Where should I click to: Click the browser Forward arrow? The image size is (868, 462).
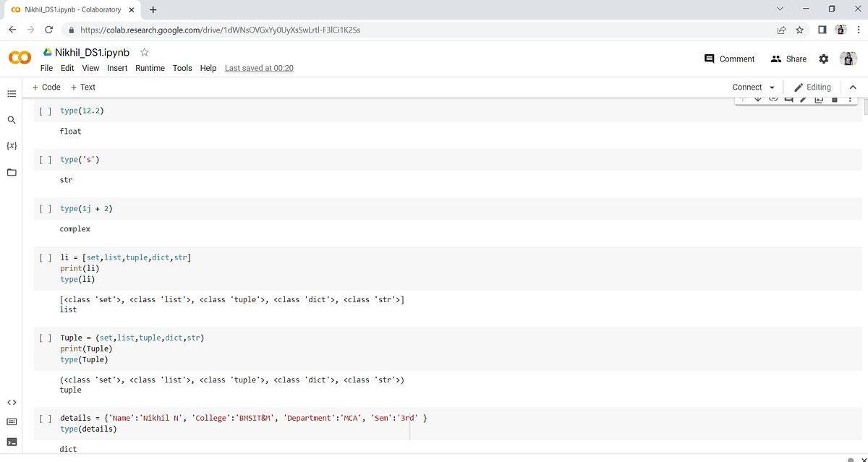(x=30, y=30)
